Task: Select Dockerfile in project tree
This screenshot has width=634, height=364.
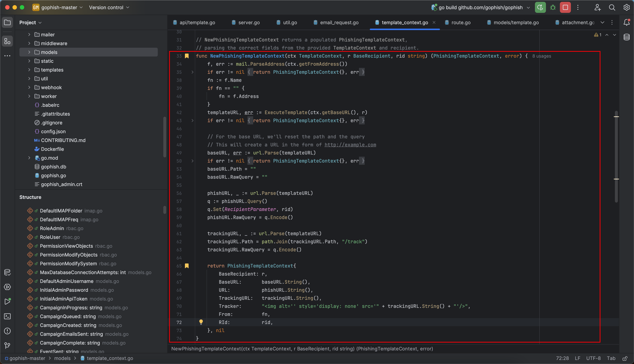Action: click(x=52, y=149)
